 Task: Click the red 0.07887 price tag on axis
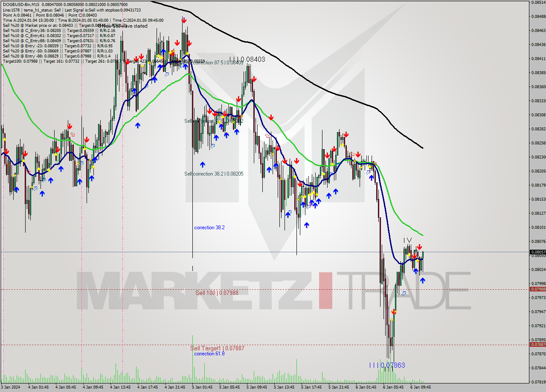(537, 344)
